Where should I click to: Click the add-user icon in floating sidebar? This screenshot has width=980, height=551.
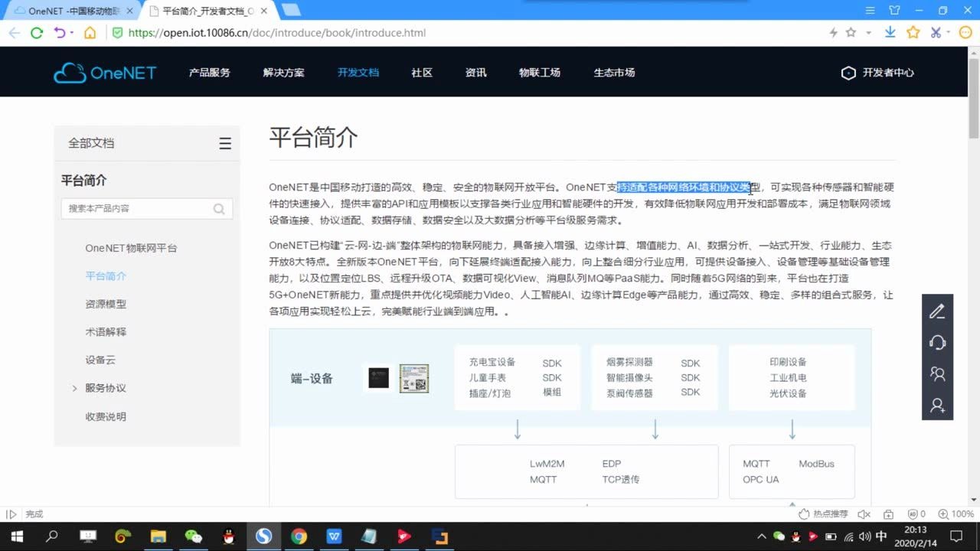[937, 406]
